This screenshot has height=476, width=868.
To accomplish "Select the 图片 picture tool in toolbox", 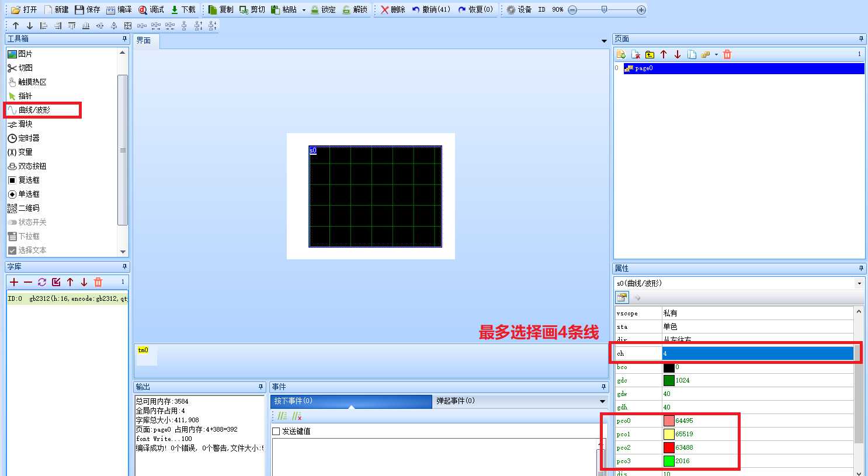I will pos(20,54).
